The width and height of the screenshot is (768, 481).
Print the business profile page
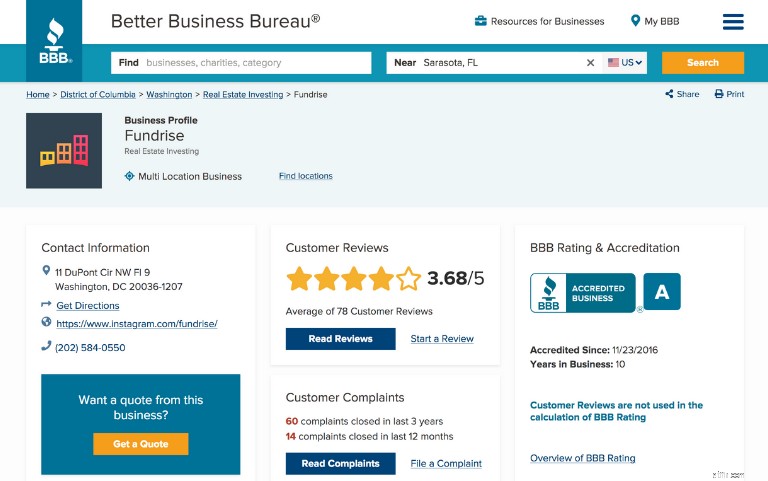(729, 94)
